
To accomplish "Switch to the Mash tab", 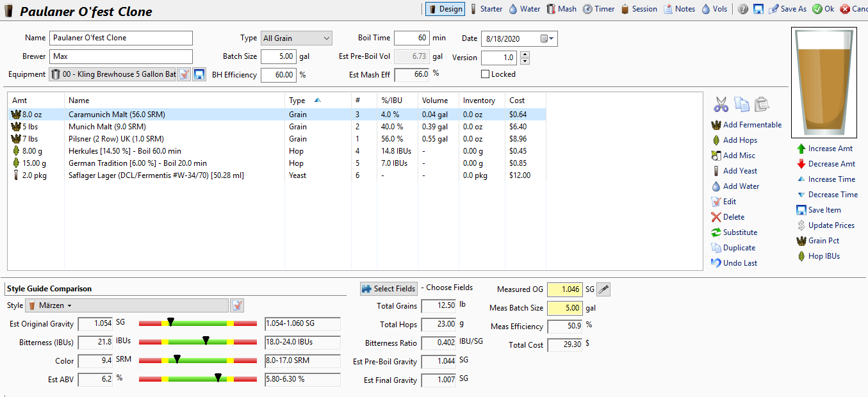I will click(x=561, y=9).
